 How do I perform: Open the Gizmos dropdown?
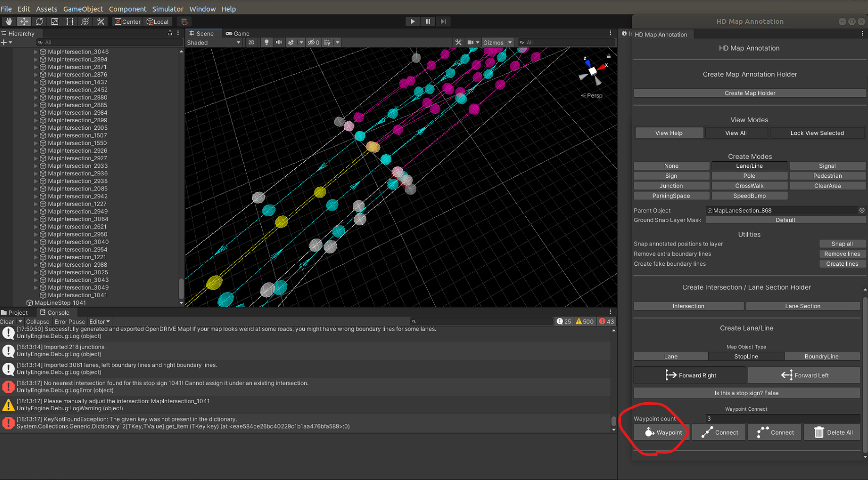pos(510,42)
